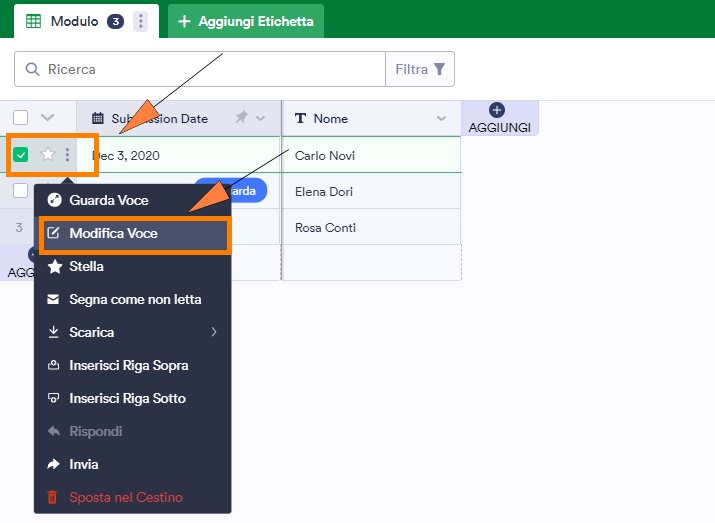Viewport: 715px width, 523px height.
Task: Open the three-dot menu on first row
Action: click(67, 155)
